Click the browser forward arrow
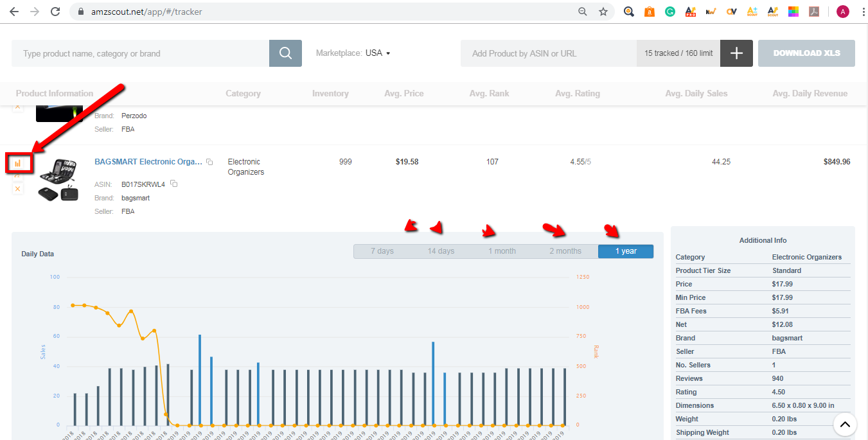 tap(35, 12)
